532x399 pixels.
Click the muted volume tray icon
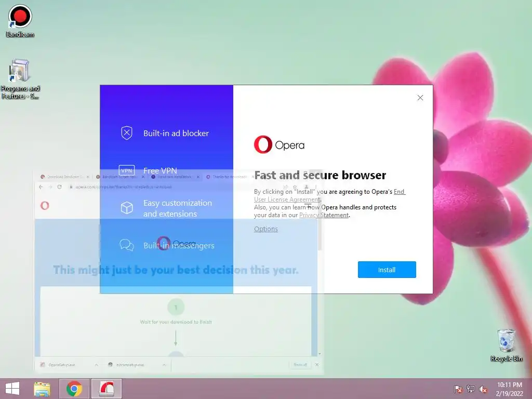483,389
